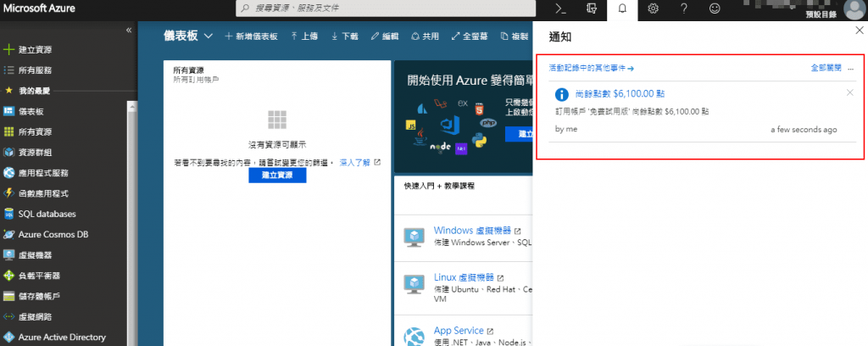Click the Linux virtual machine tile icon
The width and height of the screenshot is (868, 346).
414,284
